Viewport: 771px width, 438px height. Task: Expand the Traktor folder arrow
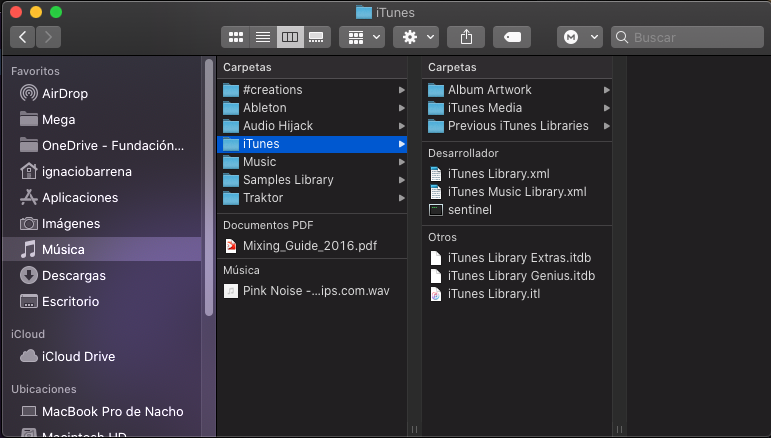point(402,198)
